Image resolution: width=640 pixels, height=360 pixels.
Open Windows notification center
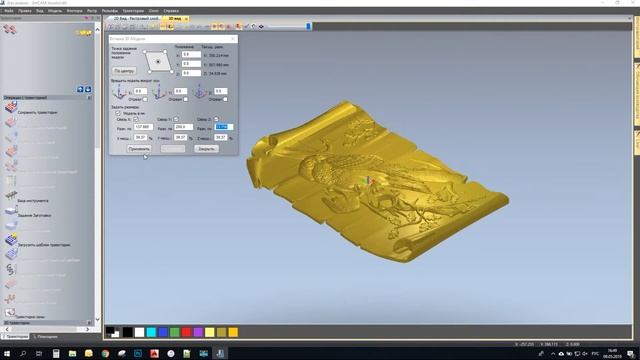(x=631, y=353)
